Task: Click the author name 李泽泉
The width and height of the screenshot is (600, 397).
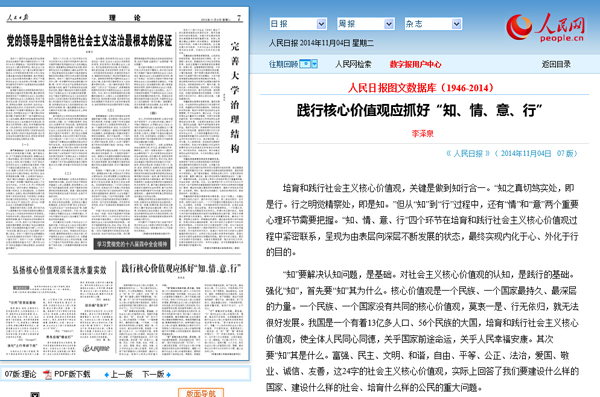Action: click(422, 134)
